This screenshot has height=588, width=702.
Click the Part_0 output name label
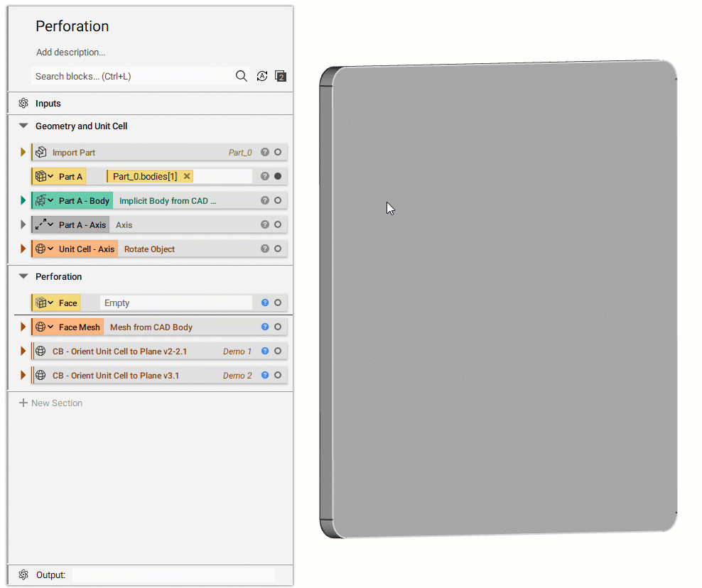240,153
